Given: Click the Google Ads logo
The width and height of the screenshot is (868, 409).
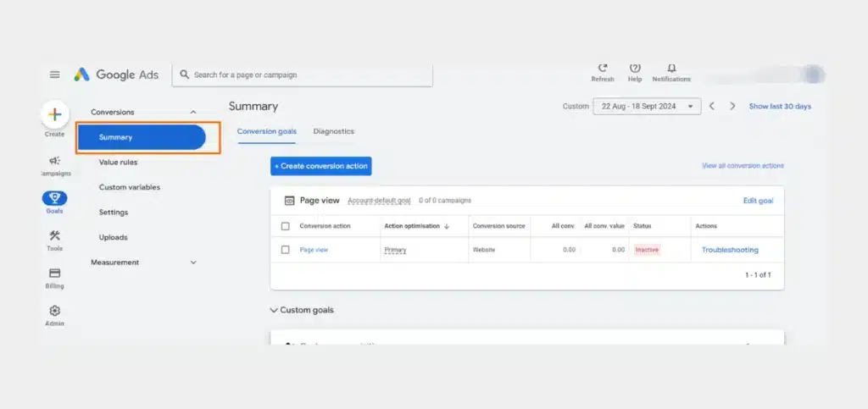Looking at the screenshot, I should (x=116, y=75).
